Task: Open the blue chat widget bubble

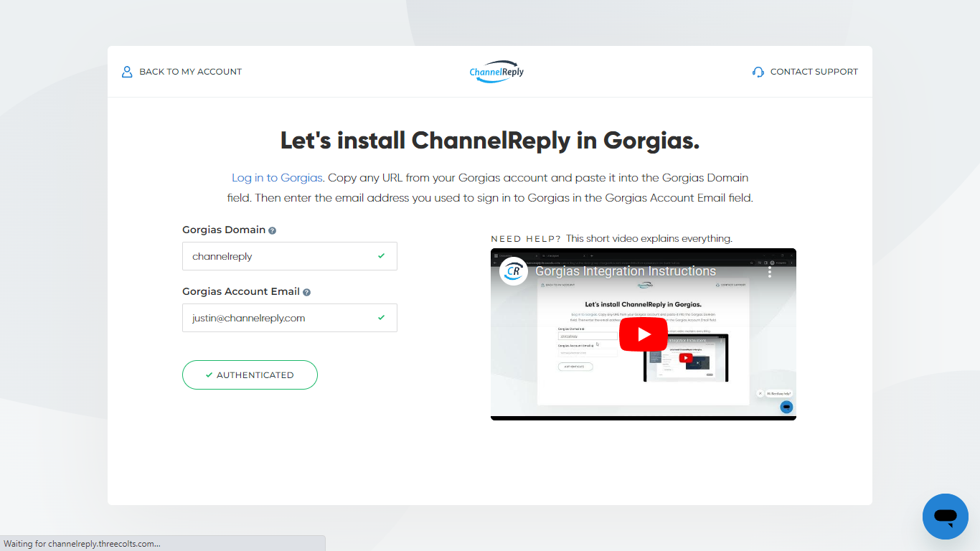Action: (x=946, y=517)
